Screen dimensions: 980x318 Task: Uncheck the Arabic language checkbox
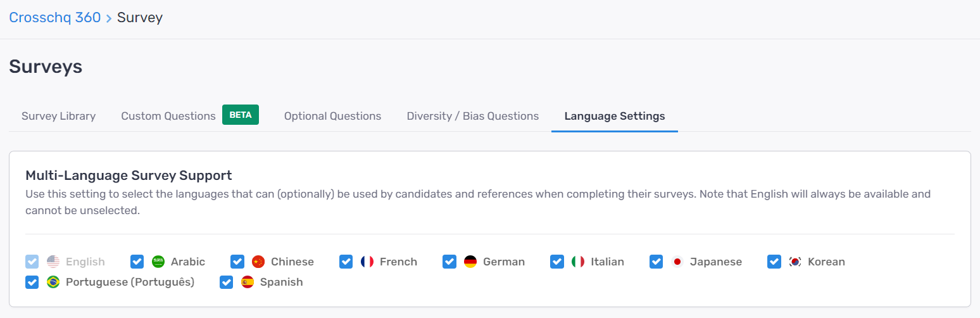pyautogui.click(x=137, y=262)
